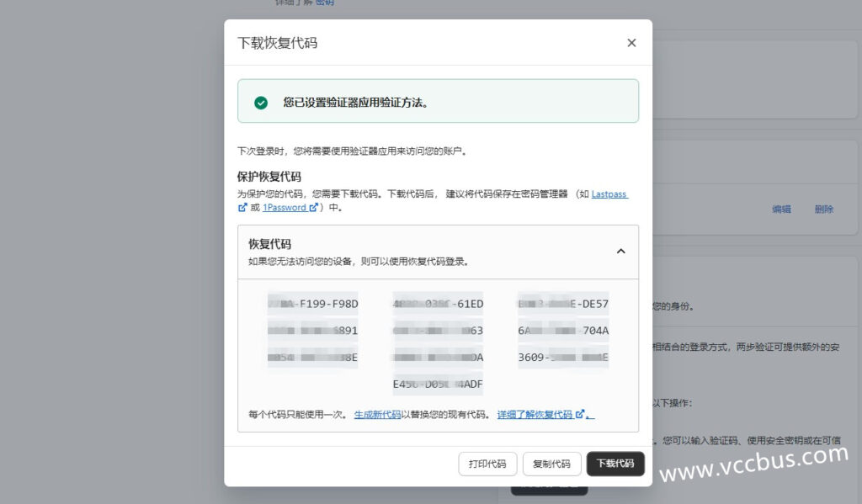Select the recovery code ending in 704A
Viewport: 862px width, 504px height.
(562, 331)
